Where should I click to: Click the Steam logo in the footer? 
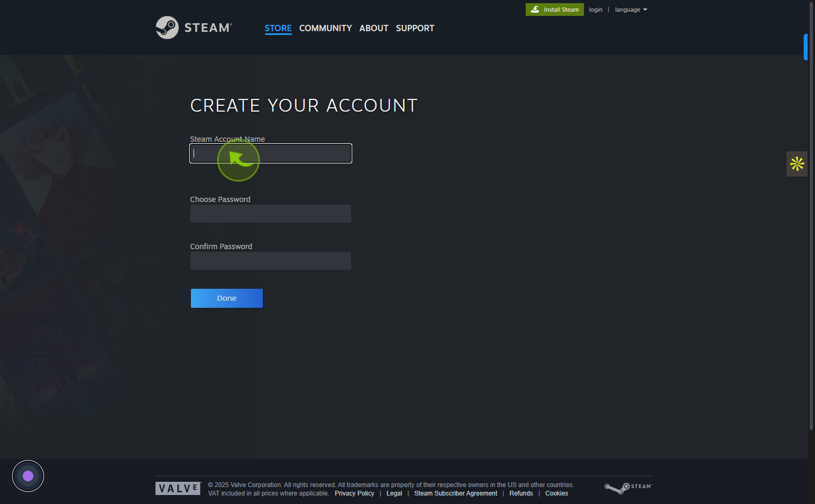[628, 488]
